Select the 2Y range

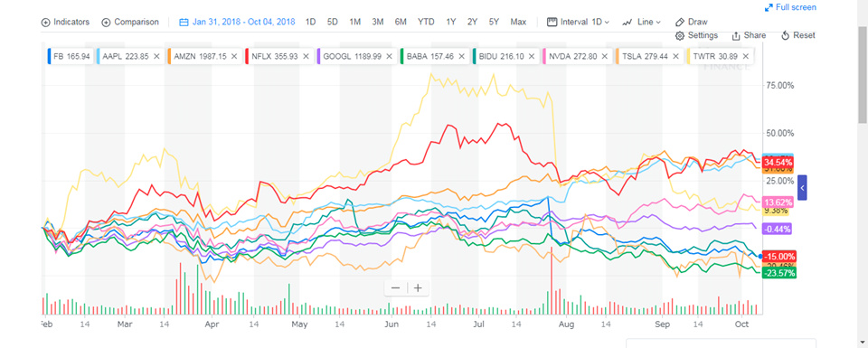(x=472, y=22)
